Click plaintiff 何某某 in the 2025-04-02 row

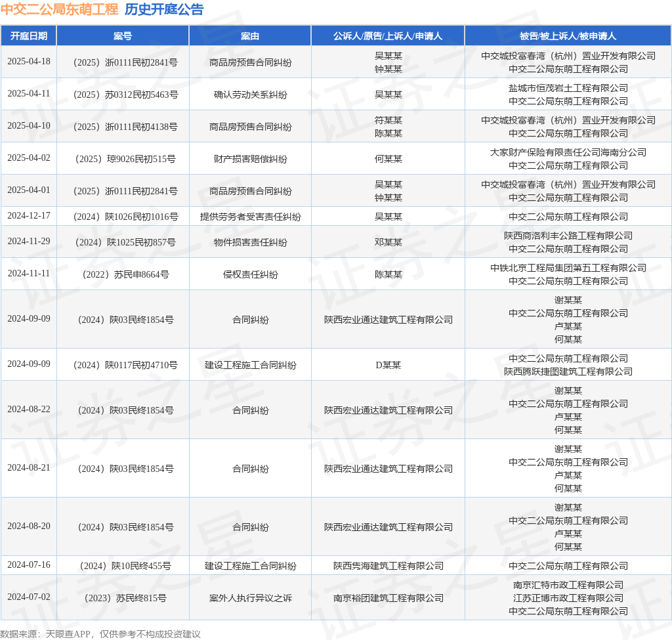pos(388,159)
